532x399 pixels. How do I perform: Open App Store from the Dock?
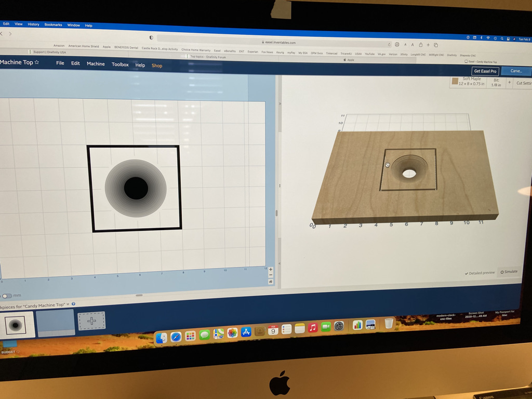click(246, 332)
